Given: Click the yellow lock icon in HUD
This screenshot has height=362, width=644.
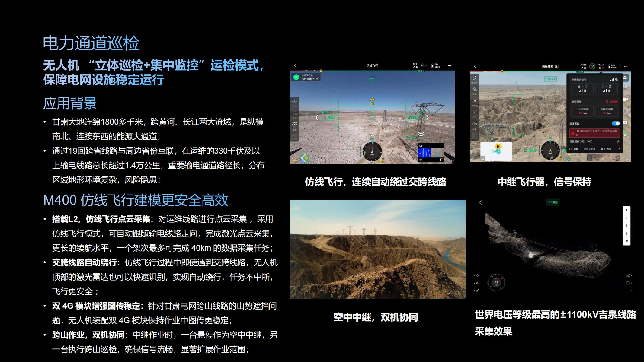Looking at the screenshot, I should point(372,103).
